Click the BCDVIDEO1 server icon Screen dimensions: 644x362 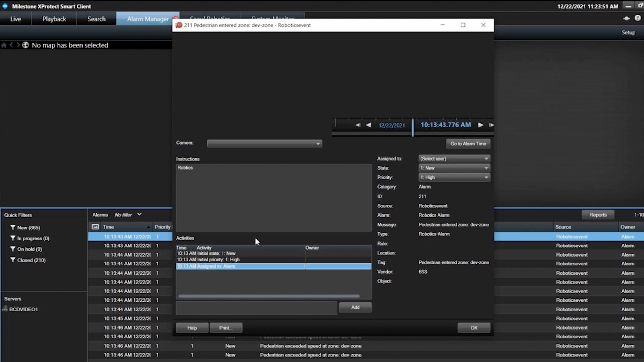[5, 309]
